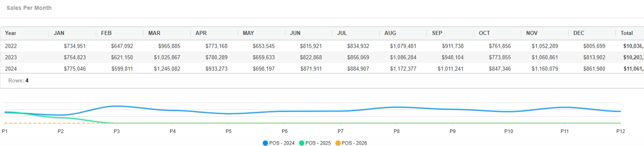Viewport: 644px width, 146px height.
Task: Select the 2023 table row
Action: tap(322, 57)
